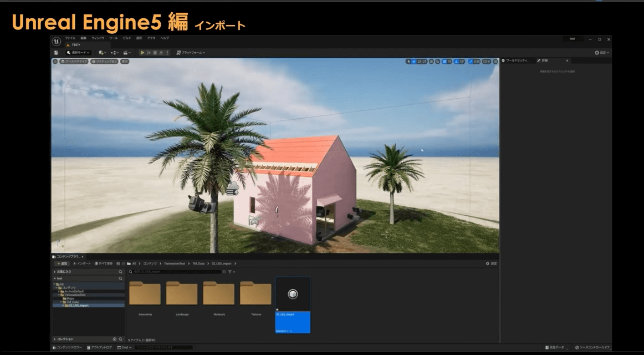Toggle rotation snapping in viewport

pyautogui.click(x=456, y=62)
